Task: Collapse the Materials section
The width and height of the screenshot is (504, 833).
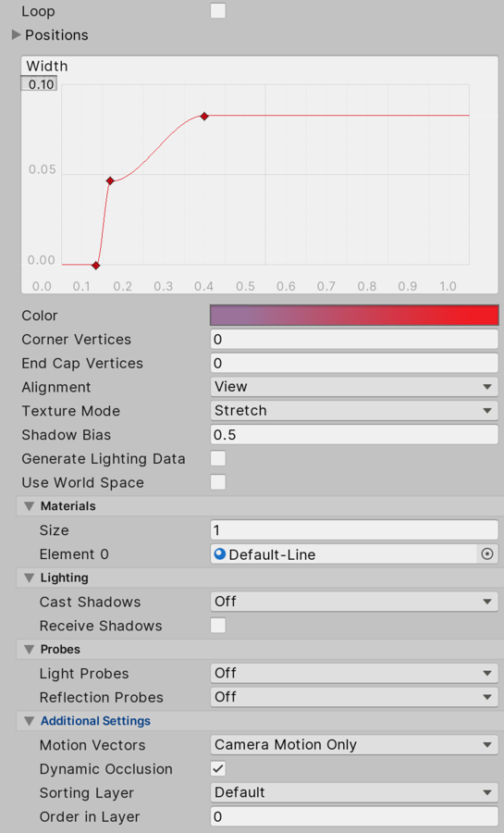Action: tap(30, 505)
